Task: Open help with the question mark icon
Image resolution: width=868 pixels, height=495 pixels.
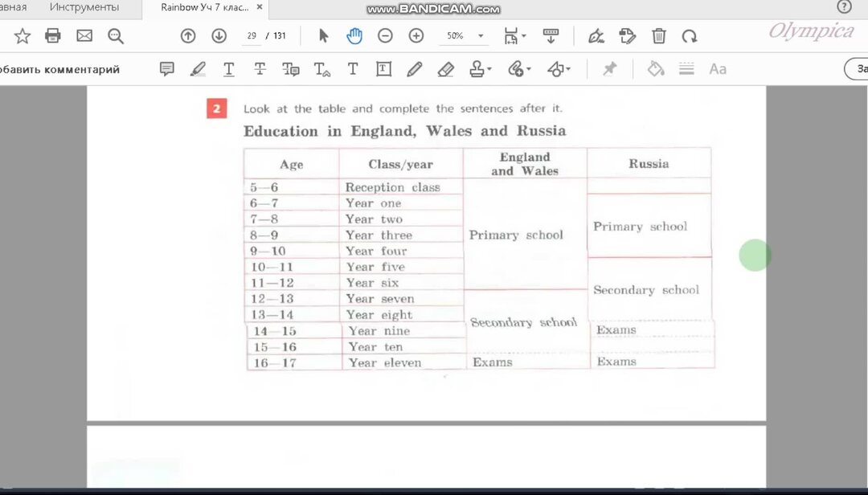Action: (844, 6)
